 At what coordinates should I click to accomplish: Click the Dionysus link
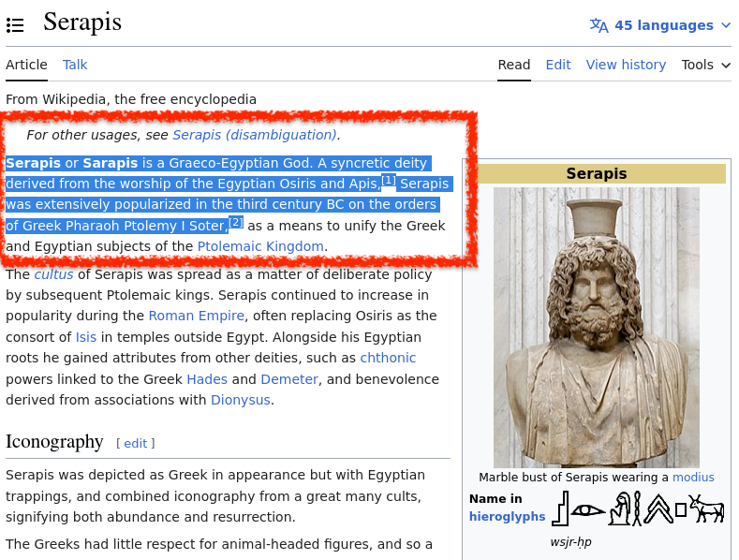[x=241, y=400]
